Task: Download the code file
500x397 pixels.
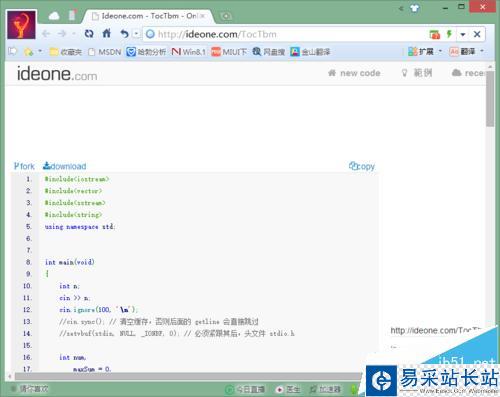Action: tap(65, 166)
